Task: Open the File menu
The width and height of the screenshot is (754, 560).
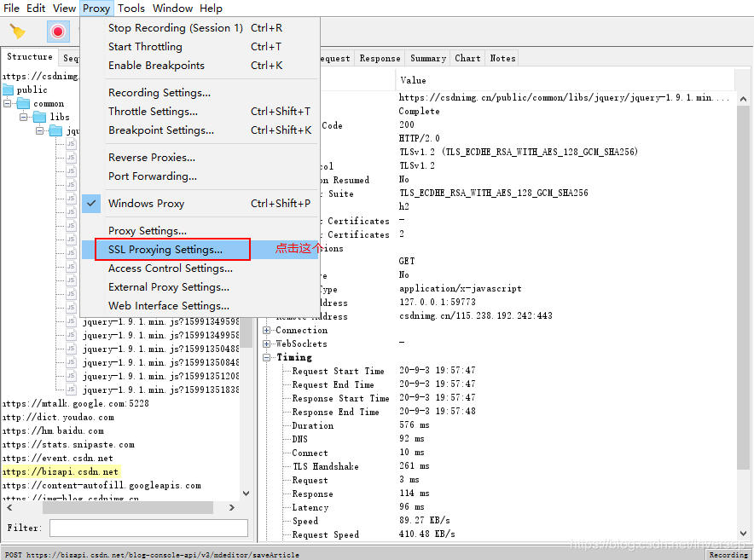Action: coord(12,9)
